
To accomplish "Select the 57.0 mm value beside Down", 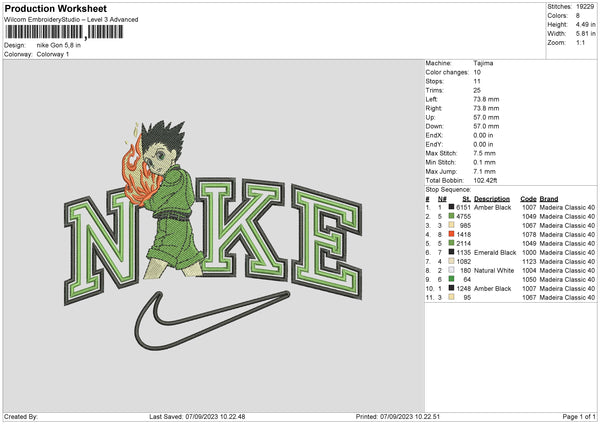I will coord(486,126).
